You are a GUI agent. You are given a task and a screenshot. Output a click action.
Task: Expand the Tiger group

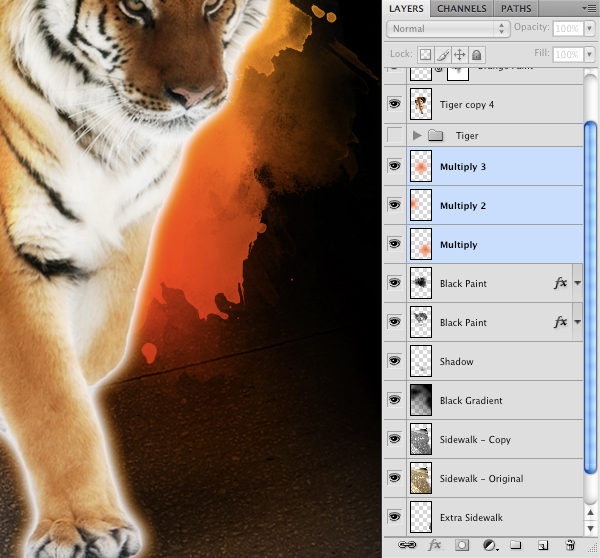pyautogui.click(x=417, y=135)
